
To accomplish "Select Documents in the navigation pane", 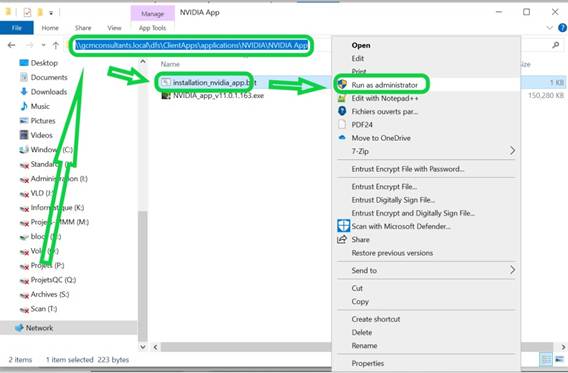I will point(49,77).
